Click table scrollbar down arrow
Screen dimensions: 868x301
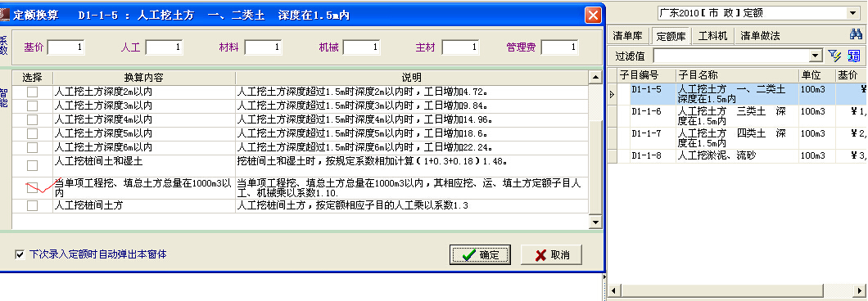(595, 222)
